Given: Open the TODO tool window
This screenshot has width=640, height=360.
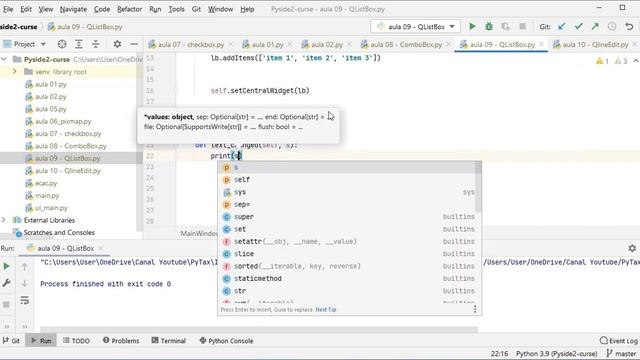Looking at the screenshot, I should tap(76, 340).
